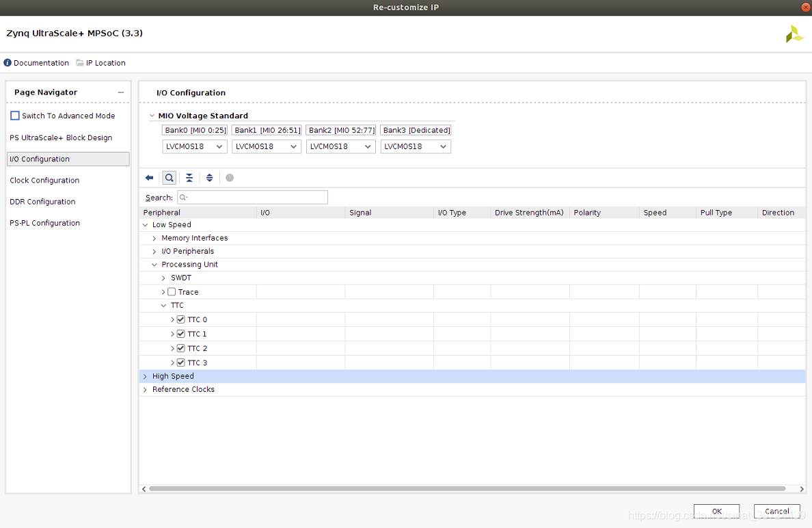Uncheck the TTC 0 checkbox
The image size is (812, 528).
click(x=180, y=319)
